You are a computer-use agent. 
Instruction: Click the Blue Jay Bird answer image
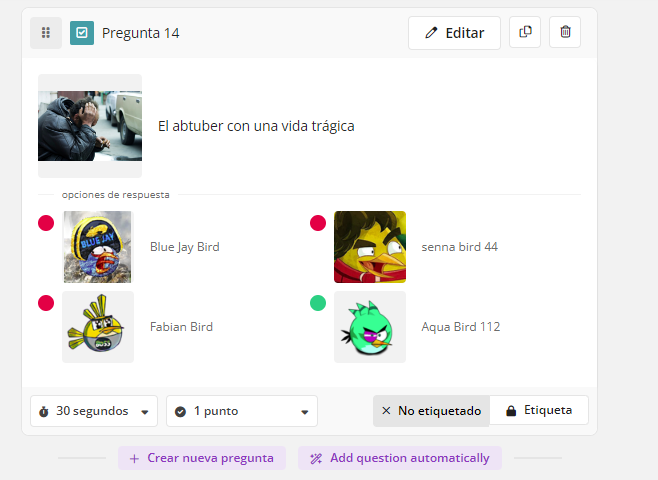(x=98, y=247)
